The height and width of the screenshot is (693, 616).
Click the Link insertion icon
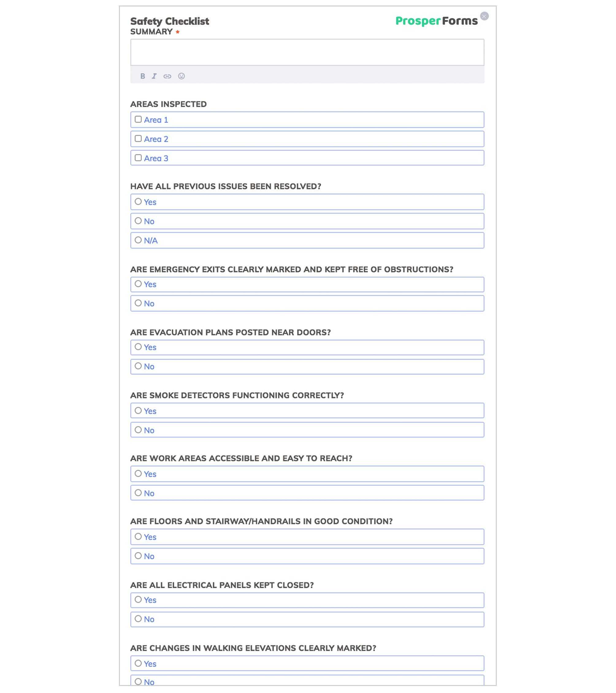pyautogui.click(x=168, y=75)
